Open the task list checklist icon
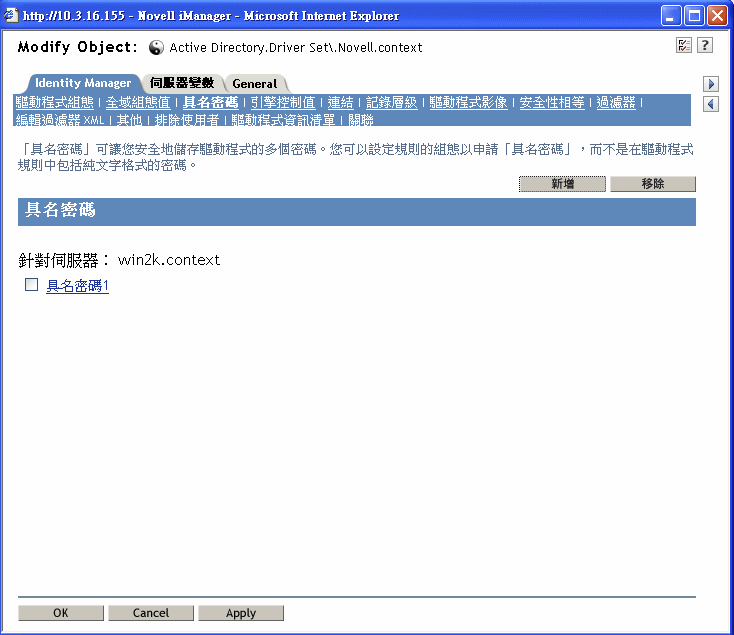The width and height of the screenshot is (734, 635). click(x=684, y=45)
